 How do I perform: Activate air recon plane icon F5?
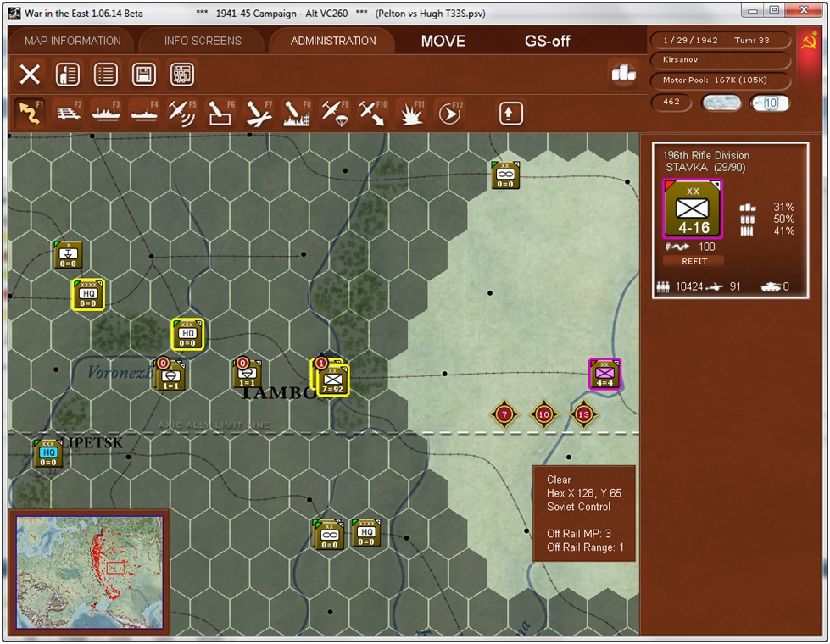182,113
